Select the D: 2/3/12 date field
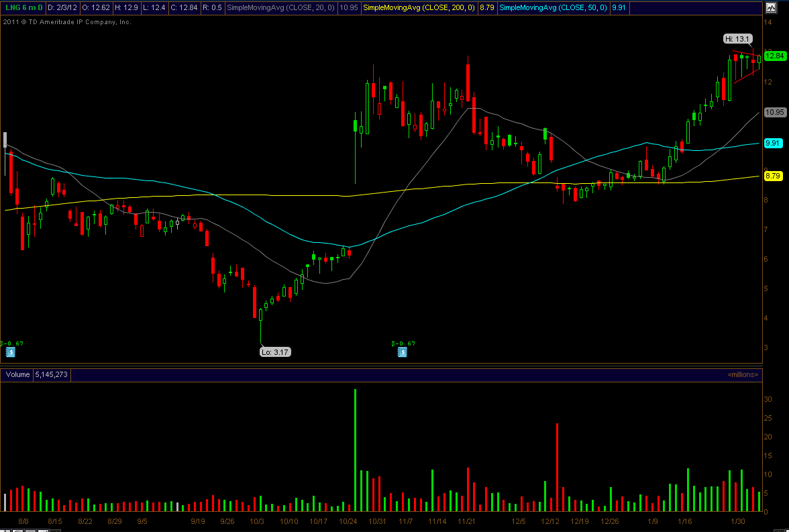The width and height of the screenshot is (789, 532). [x=62, y=7]
